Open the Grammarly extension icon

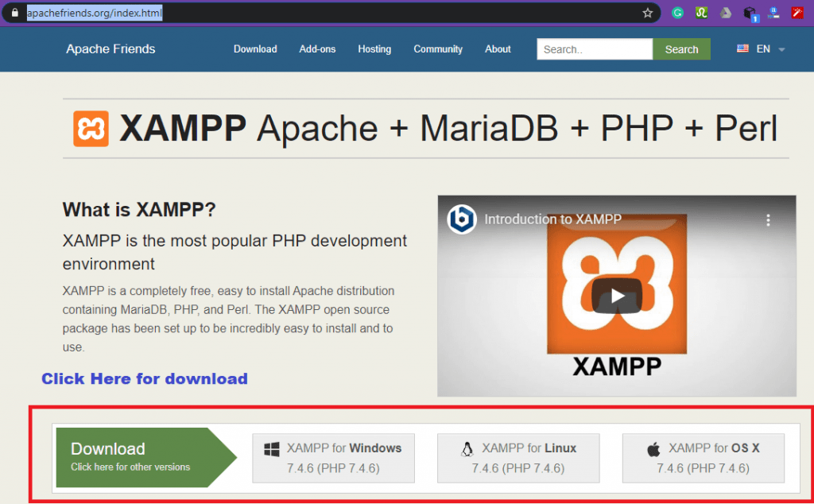click(677, 13)
